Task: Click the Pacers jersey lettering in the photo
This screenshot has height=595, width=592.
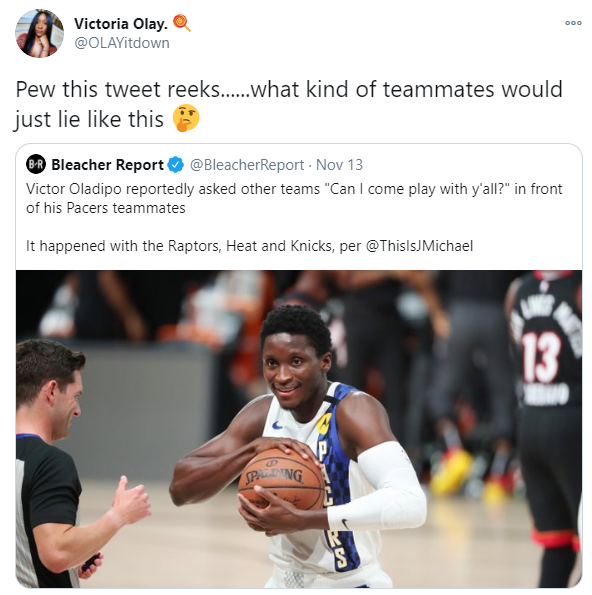Action: pyautogui.click(x=332, y=505)
